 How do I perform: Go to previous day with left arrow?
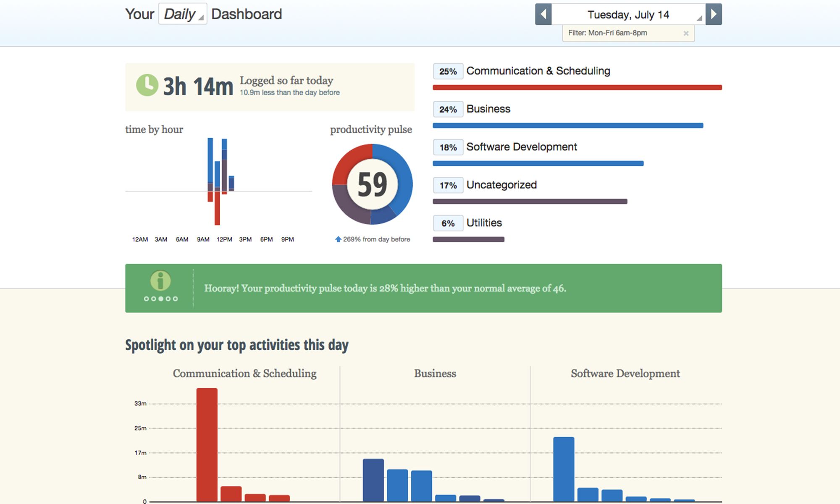coord(543,14)
